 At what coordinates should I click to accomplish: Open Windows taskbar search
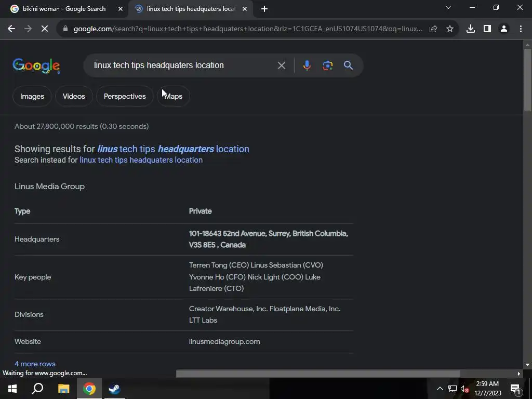pos(37,389)
